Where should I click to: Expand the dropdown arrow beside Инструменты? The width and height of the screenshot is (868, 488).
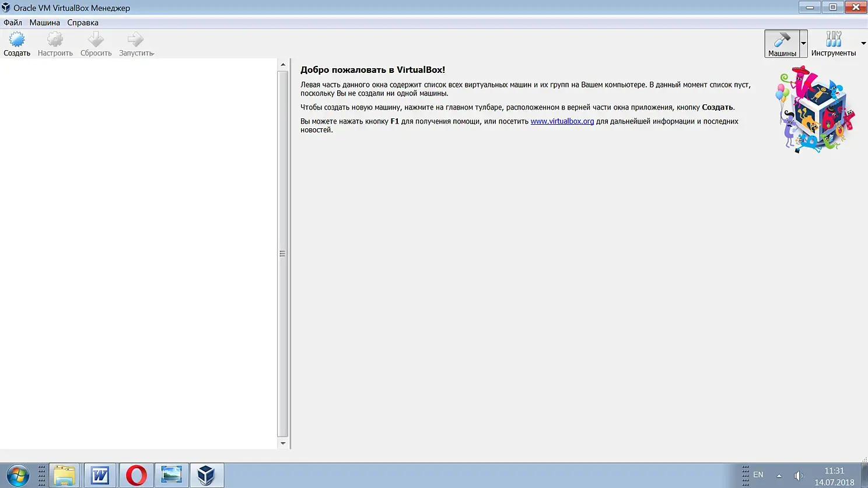863,44
